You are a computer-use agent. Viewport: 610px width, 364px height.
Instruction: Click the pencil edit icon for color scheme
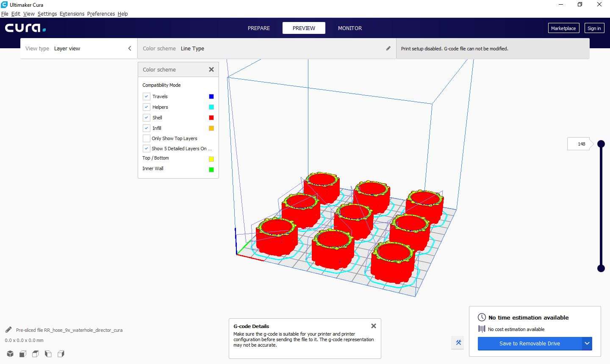point(388,48)
